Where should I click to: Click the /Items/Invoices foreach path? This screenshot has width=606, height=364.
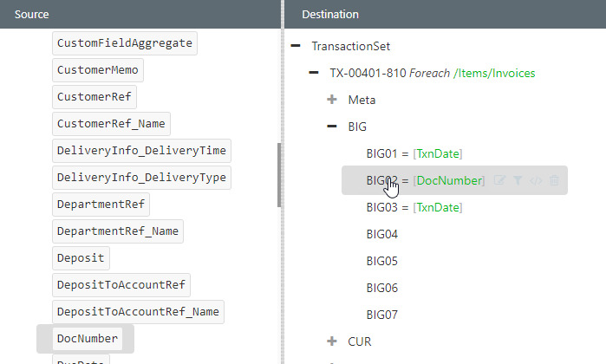(493, 73)
